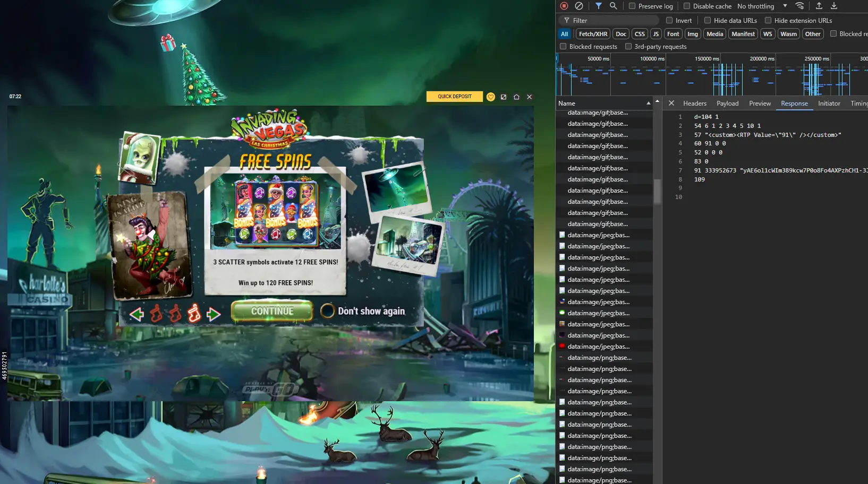Go to casino home icon

point(516,97)
